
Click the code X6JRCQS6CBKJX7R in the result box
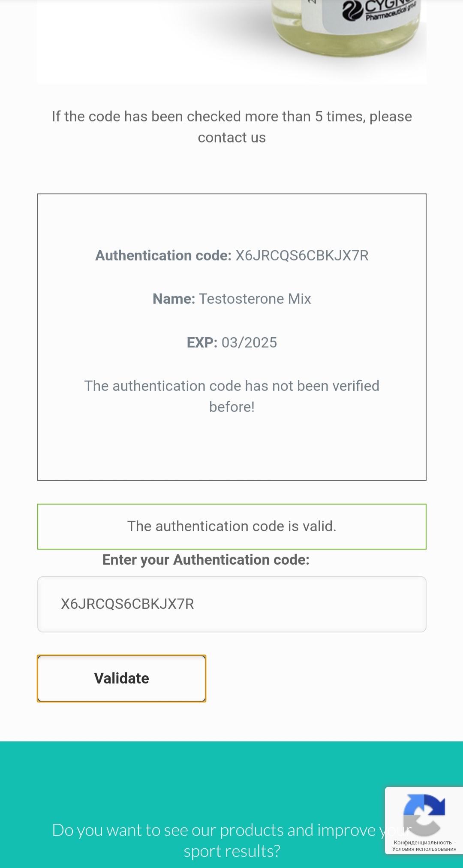point(302,256)
